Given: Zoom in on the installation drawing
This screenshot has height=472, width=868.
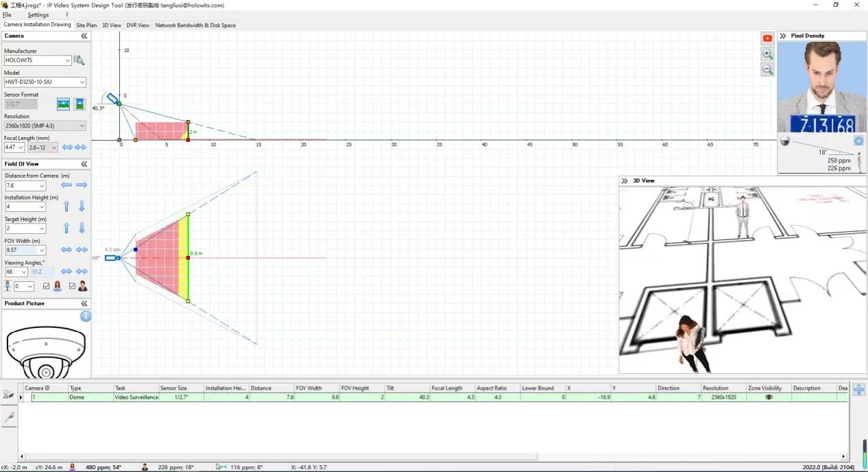Looking at the screenshot, I should pos(767,54).
